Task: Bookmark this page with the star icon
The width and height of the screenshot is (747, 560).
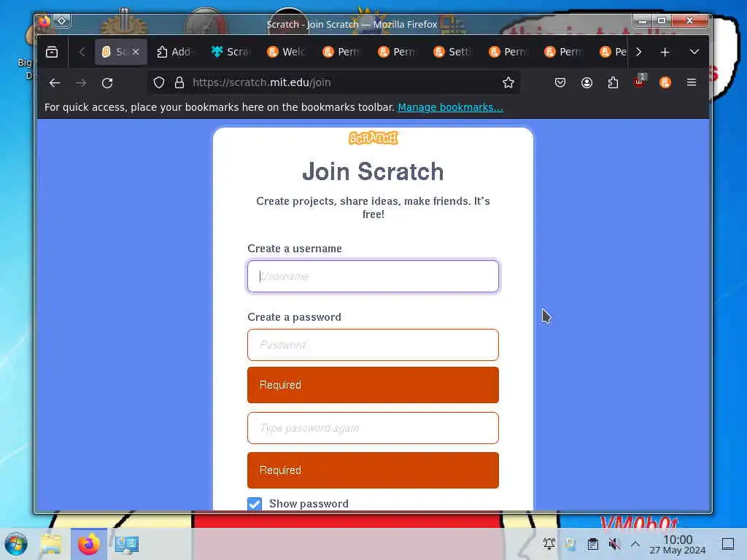Action: click(x=508, y=83)
